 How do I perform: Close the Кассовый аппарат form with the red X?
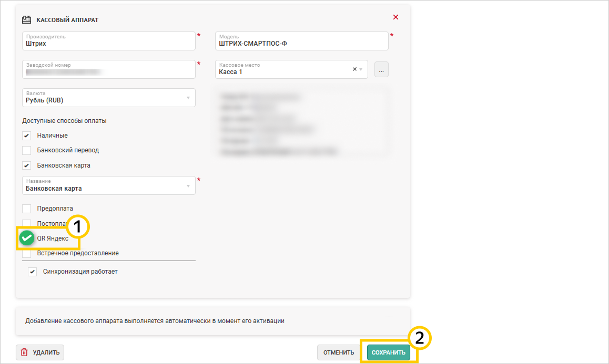pos(395,17)
